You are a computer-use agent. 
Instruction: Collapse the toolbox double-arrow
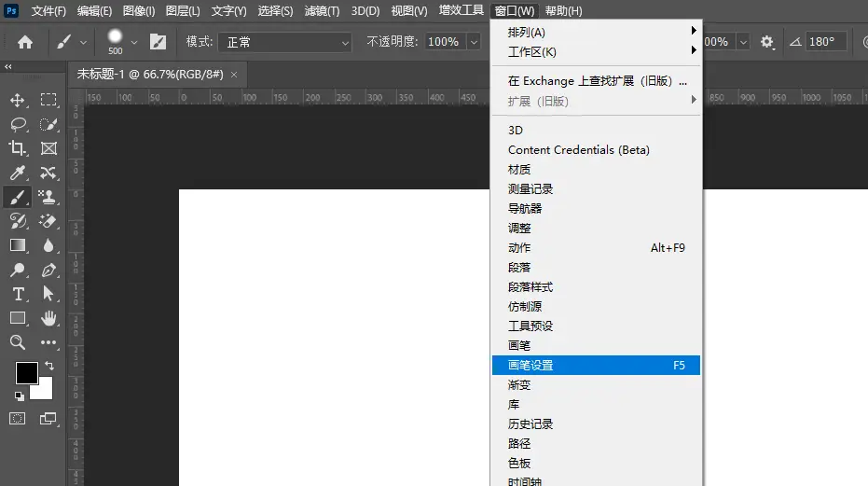tap(7, 66)
